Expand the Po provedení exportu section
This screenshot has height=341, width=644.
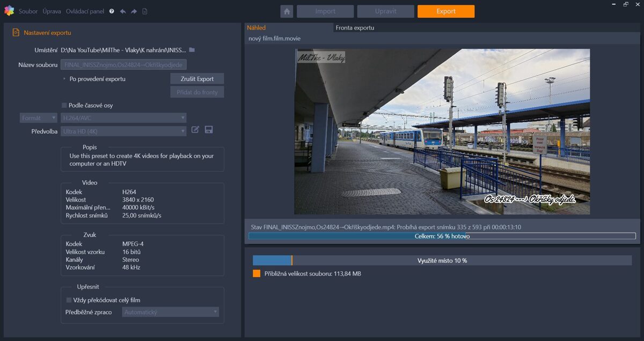click(x=64, y=79)
